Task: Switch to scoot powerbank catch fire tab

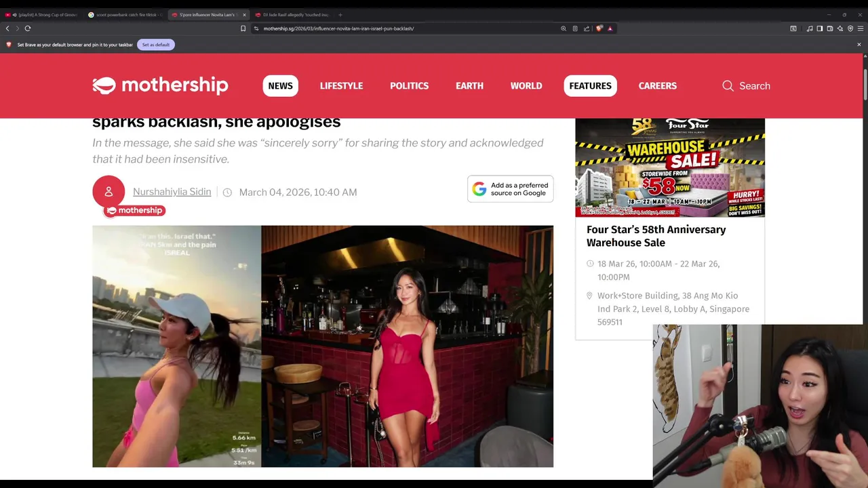Action: pyautogui.click(x=125, y=14)
